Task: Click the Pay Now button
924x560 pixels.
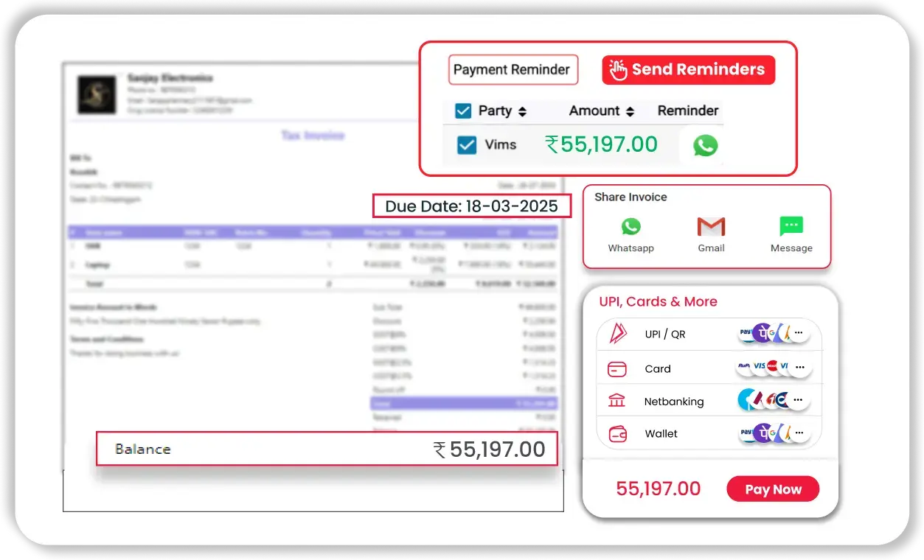Action: [772, 489]
